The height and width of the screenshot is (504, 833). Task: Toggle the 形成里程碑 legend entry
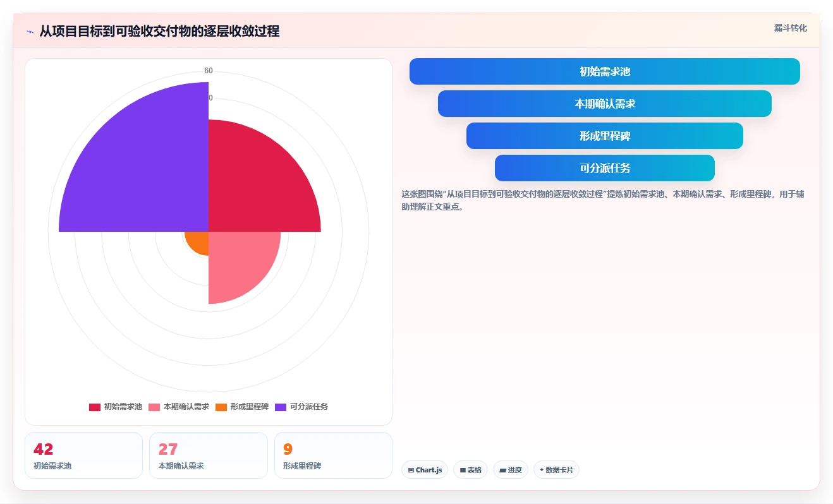(242, 407)
